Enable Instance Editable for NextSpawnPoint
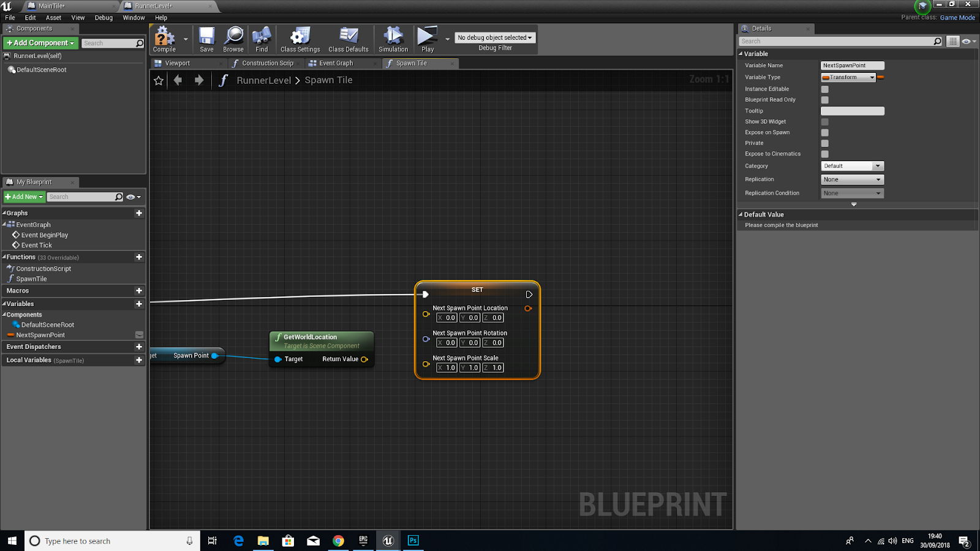Viewport: 980px width, 551px height. [824, 89]
